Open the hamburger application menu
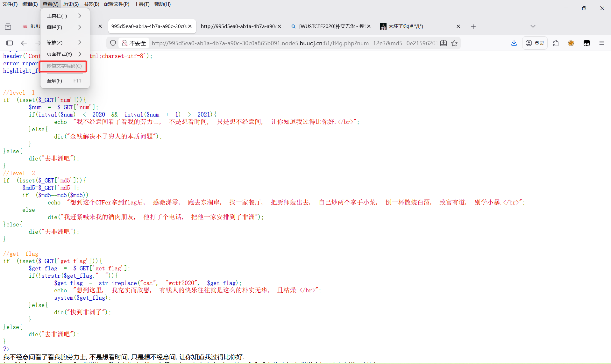The width and height of the screenshot is (611, 364). (x=602, y=43)
